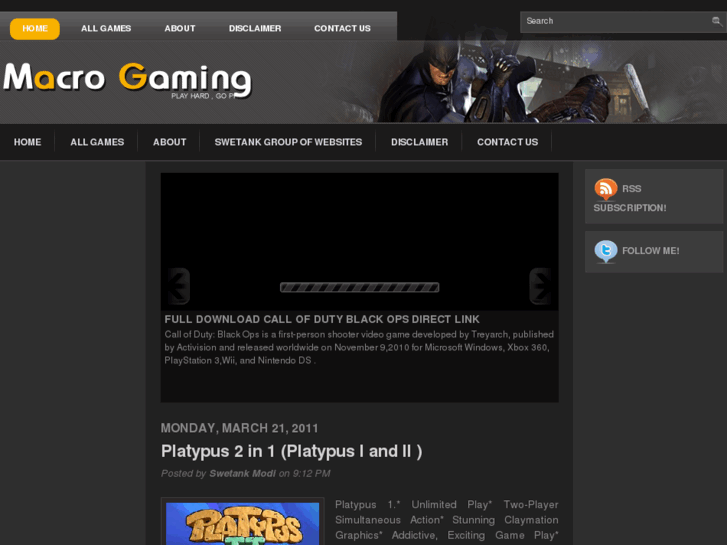
Task: Select the orange HOME tab
Action: (35, 29)
